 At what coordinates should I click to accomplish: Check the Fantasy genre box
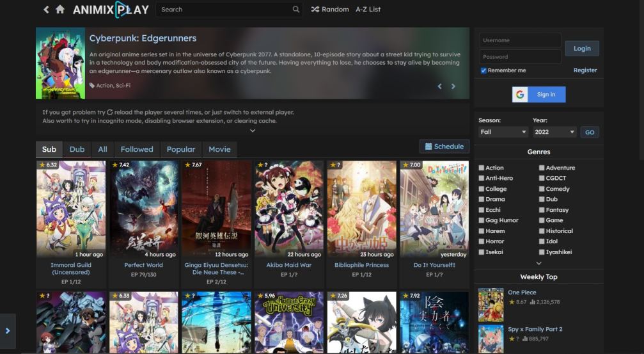(542, 210)
